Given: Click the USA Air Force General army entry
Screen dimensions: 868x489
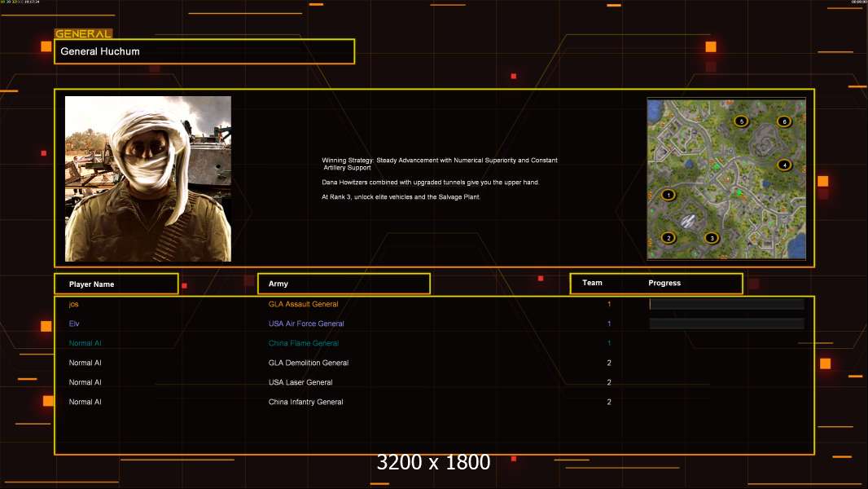Looking at the screenshot, I should pos(306,324).
